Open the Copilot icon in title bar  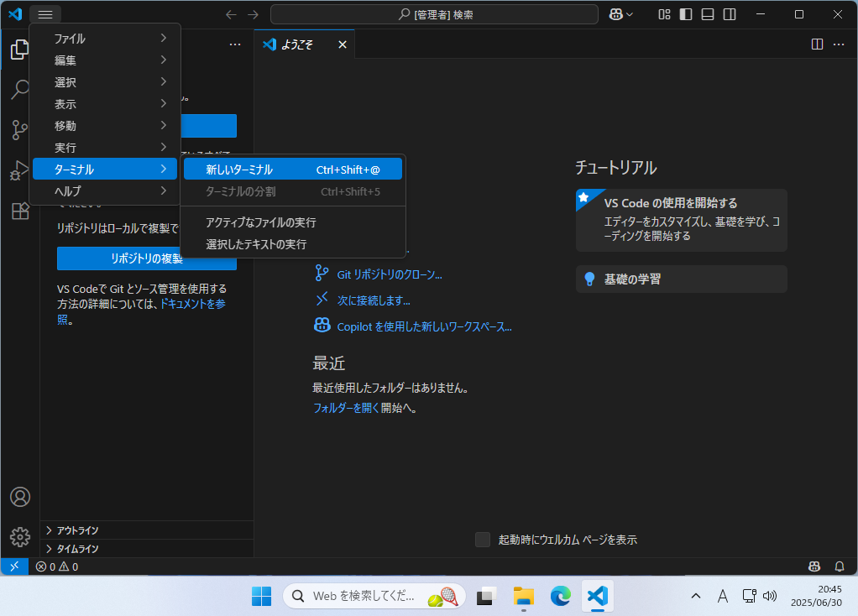click(616, 15)
